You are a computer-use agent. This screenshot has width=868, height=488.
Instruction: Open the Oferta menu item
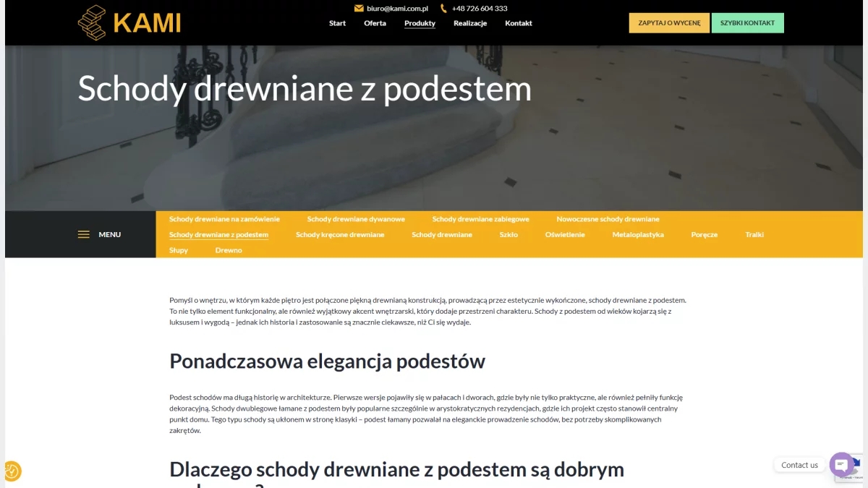coord(375,23)
